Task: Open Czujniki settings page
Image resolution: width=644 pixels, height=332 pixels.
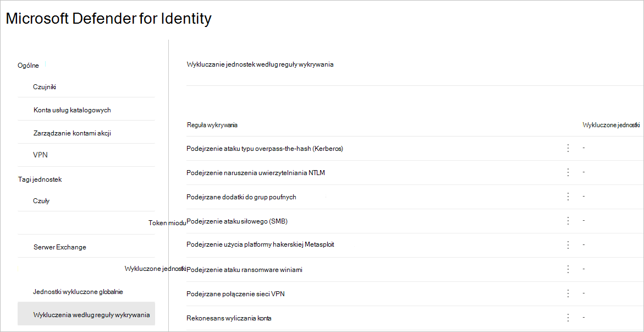Action: point(45,87)
